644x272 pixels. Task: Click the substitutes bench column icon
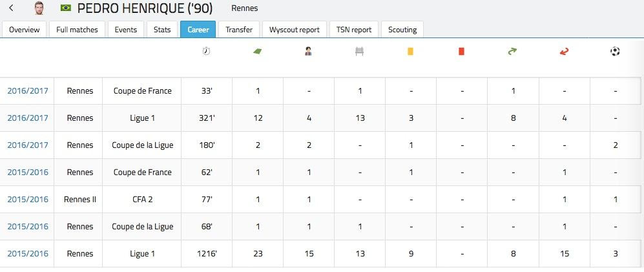(359, 52)
